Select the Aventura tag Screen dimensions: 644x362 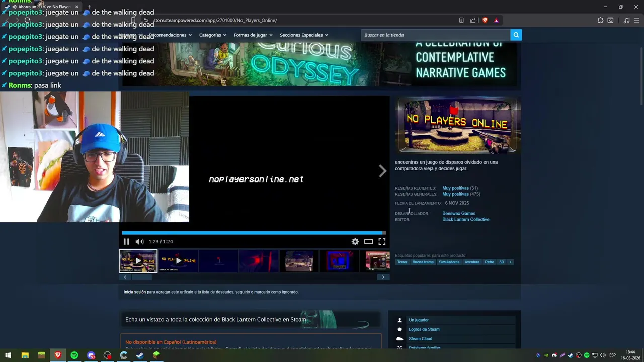[472, 262]
